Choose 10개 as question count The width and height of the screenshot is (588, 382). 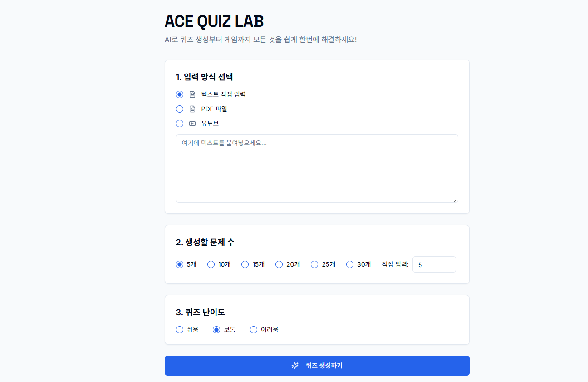pyautogui.click(x=211, y=264)
